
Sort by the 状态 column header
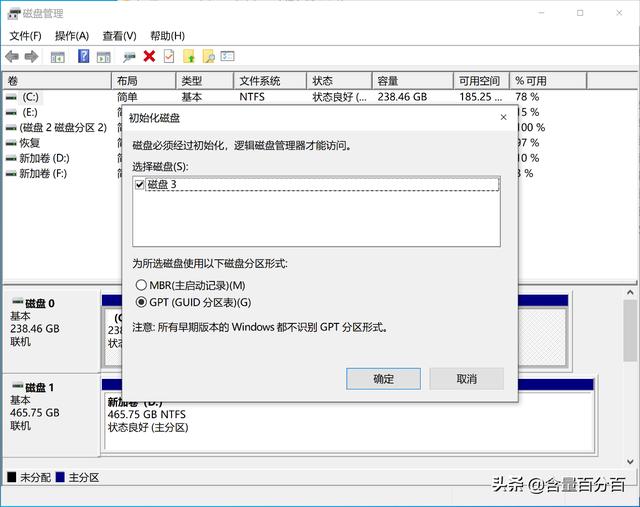click(x=340, y=81)
